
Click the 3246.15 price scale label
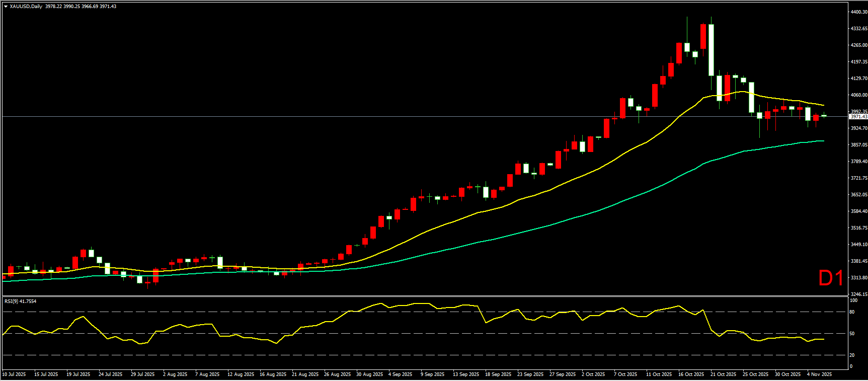click(x=858, y=294)
